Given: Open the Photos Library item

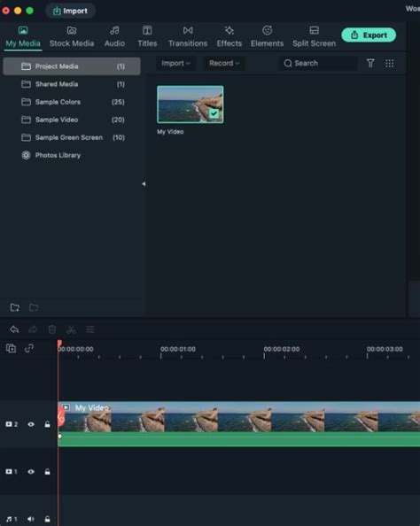Looking at the screenshot, I should tap(72, 155).
